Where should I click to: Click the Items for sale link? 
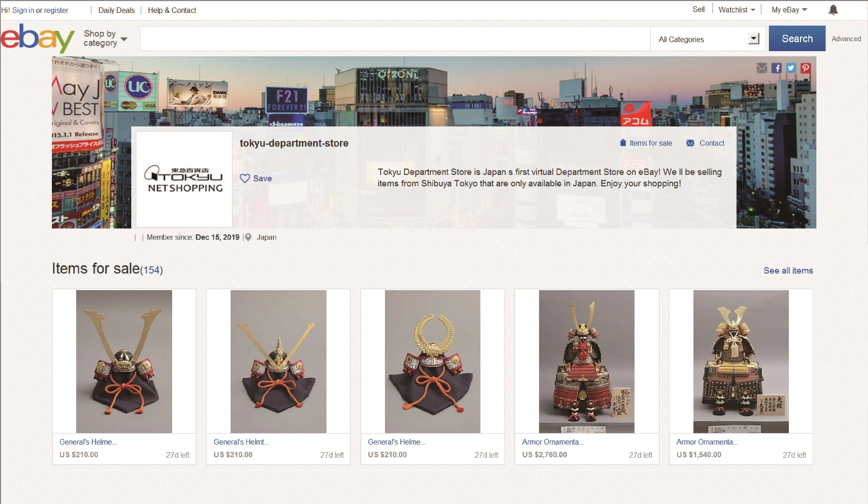650,143
